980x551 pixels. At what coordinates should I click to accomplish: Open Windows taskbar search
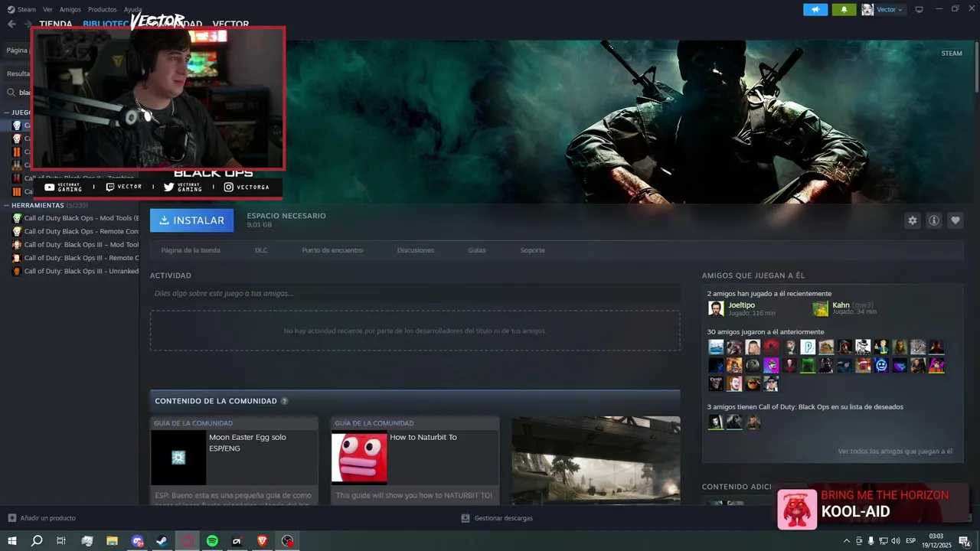[x=37, y=541]
